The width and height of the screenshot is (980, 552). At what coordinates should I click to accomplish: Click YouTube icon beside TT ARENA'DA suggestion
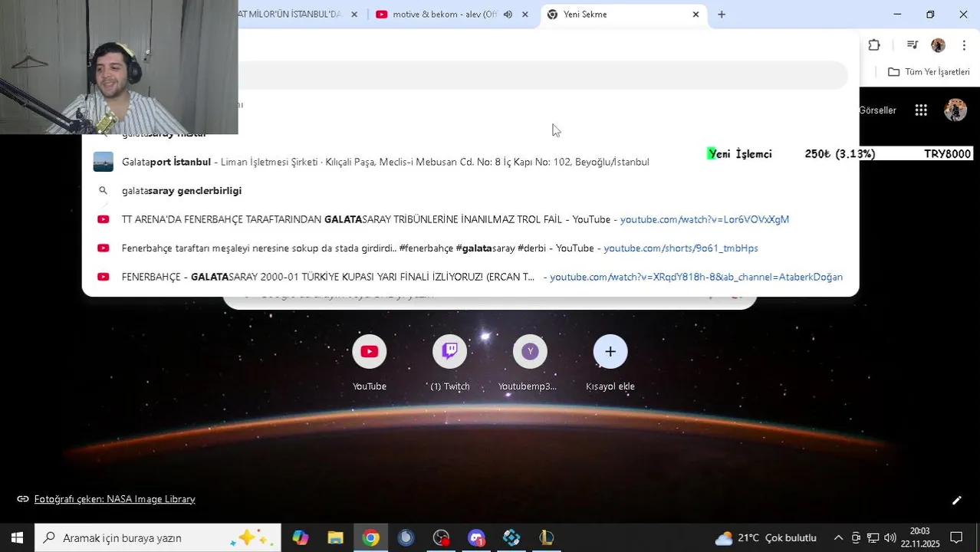click(104, 219)
